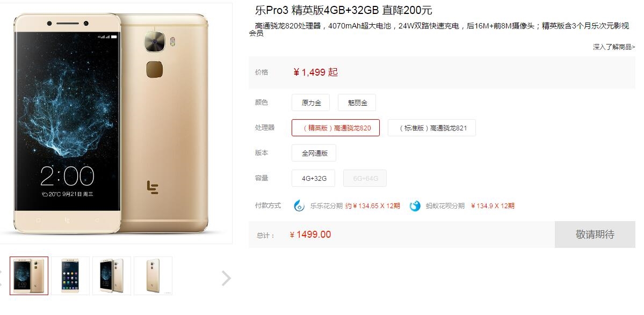Show previous thumbnails with left chevron arrow
Image resolution: width=644 pixels, height=315 pixels.
[x=1, y=278]
